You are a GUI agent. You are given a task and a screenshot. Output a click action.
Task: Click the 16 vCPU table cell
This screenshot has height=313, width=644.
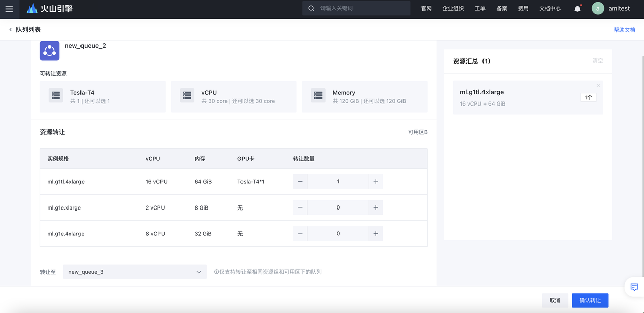click(x=156, y=182)
